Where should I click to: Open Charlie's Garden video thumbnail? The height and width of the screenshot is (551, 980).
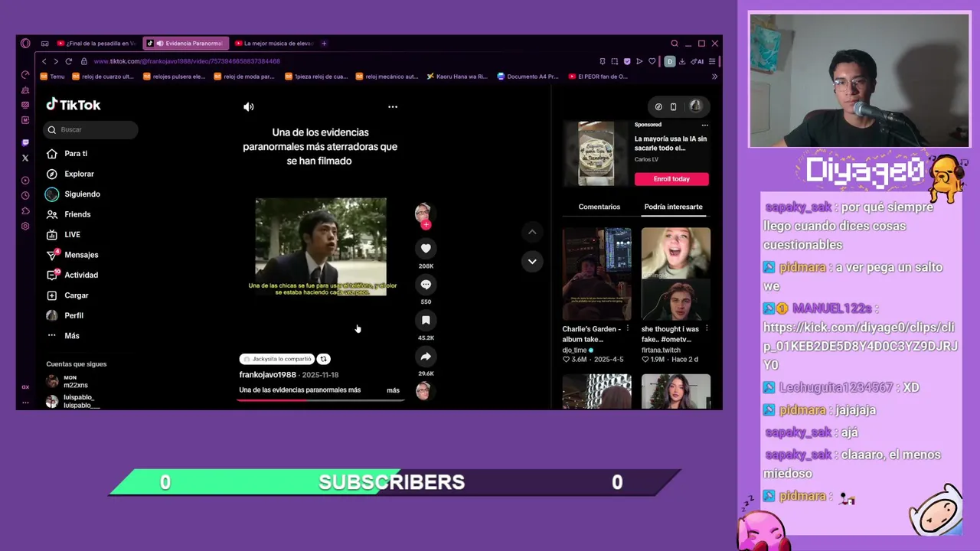(597, 274)
